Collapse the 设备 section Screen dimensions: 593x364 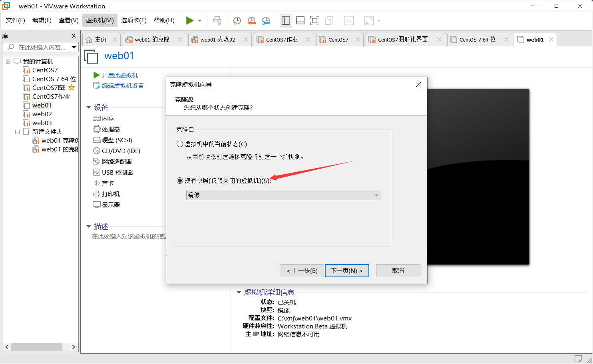(x=89, y=107)
